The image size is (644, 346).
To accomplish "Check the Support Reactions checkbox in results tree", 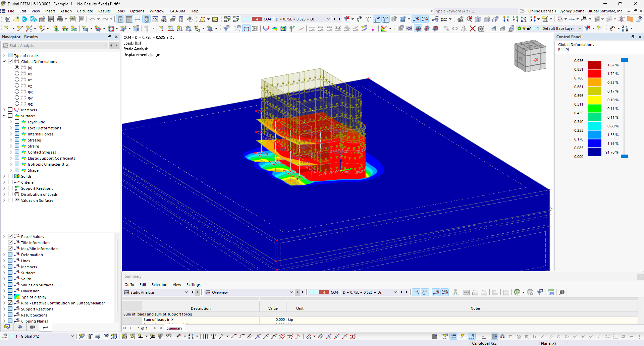I will point(10,188).
